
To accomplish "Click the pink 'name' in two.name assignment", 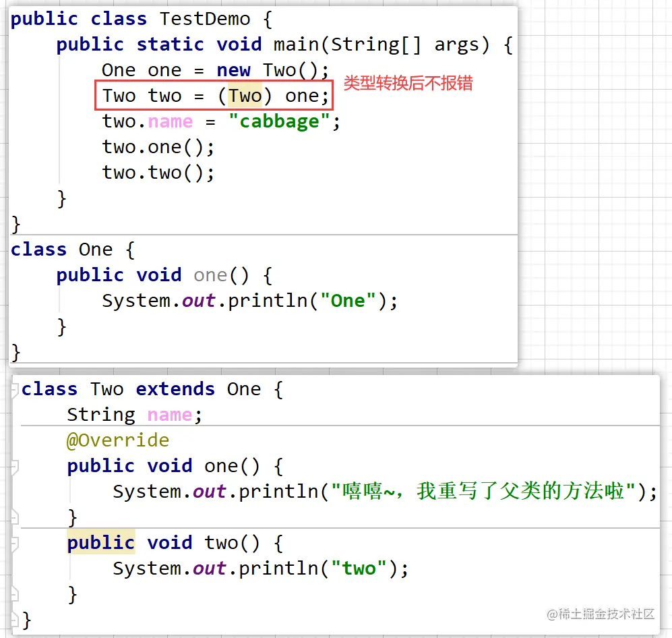I will point(170,122).
